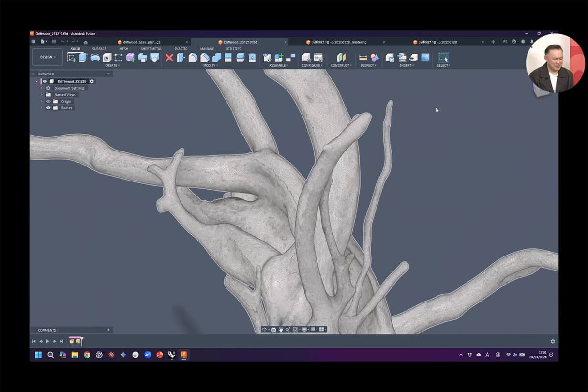Activate the window Select tool
This screenshot has height=392, width=588.
(x=443, y=58)
